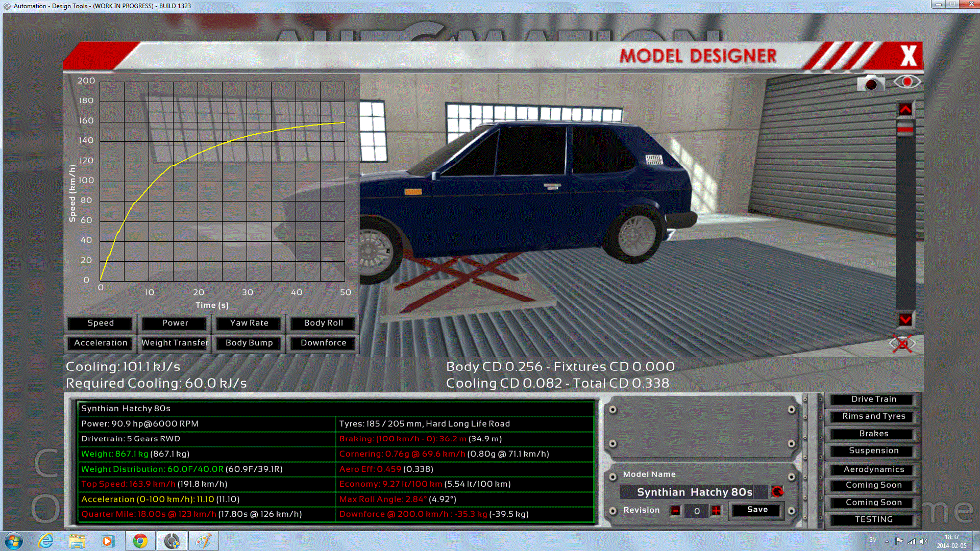
Task: Close the Model Designer with the X
Action: coord(909,56)
